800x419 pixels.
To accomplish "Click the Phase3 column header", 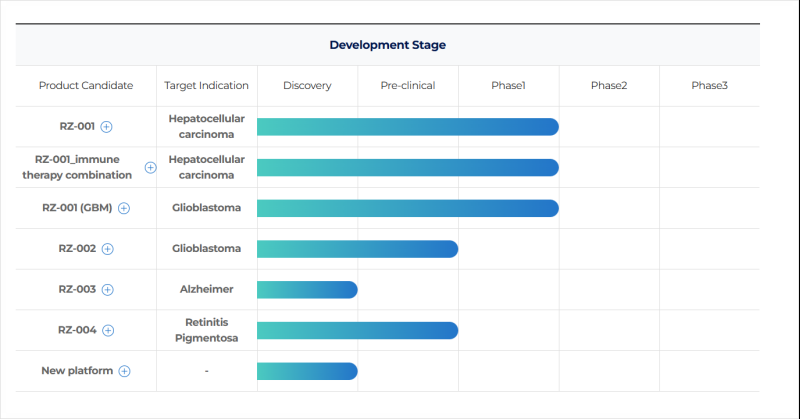I will pos(709,86).
